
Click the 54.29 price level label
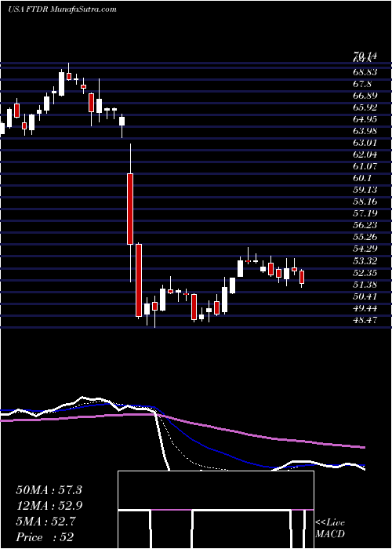(365, 249)
